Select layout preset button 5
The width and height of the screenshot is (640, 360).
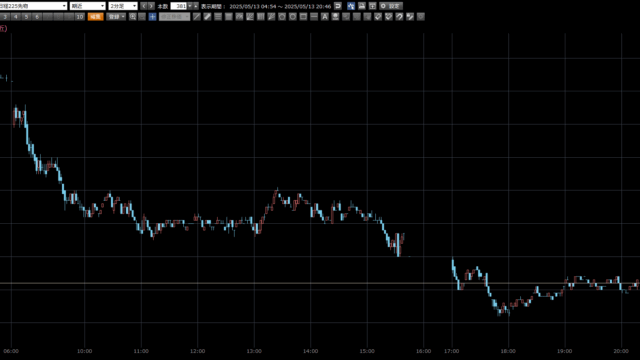[26, 17]
